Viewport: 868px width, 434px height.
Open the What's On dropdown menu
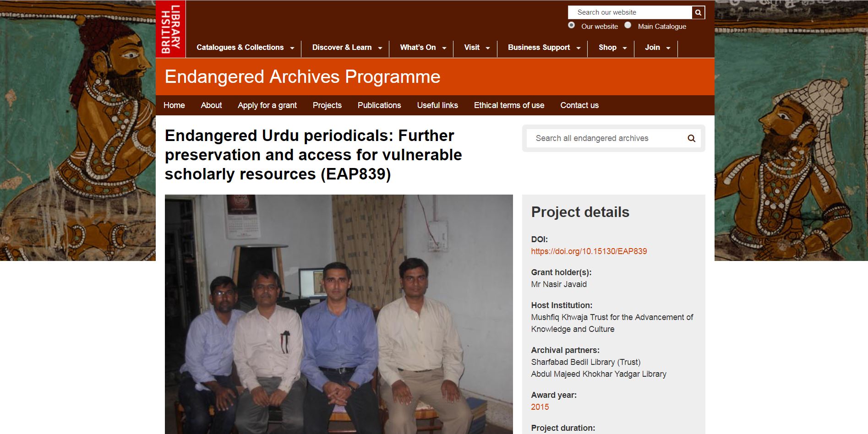point(423,48)
